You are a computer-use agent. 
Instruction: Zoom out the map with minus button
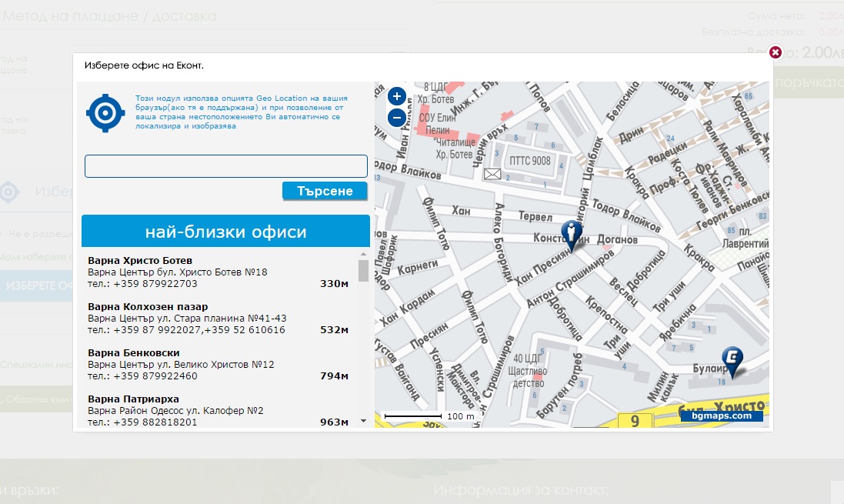pos(396,118)
